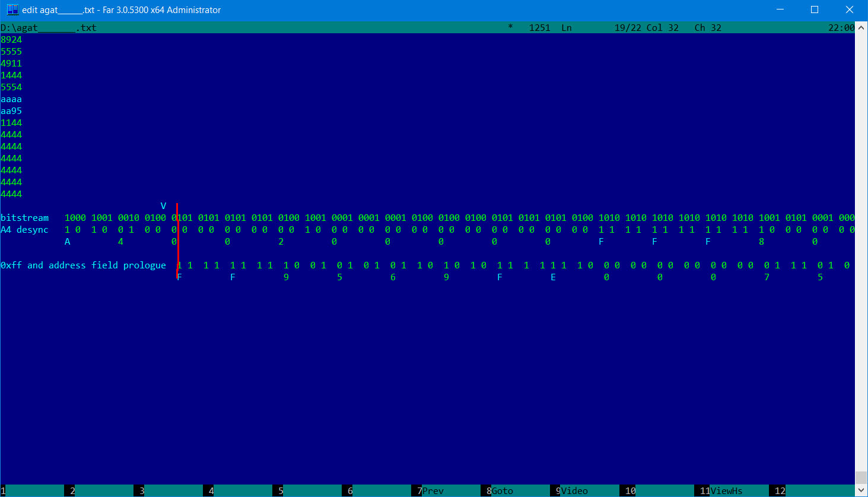
Task: Click the word bitstream
Action: [x=24, y=218]
